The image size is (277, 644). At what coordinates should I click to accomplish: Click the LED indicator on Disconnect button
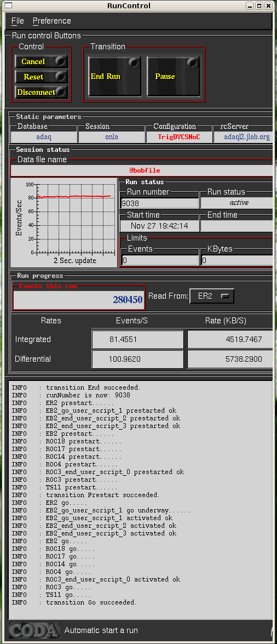click(61, 92)
